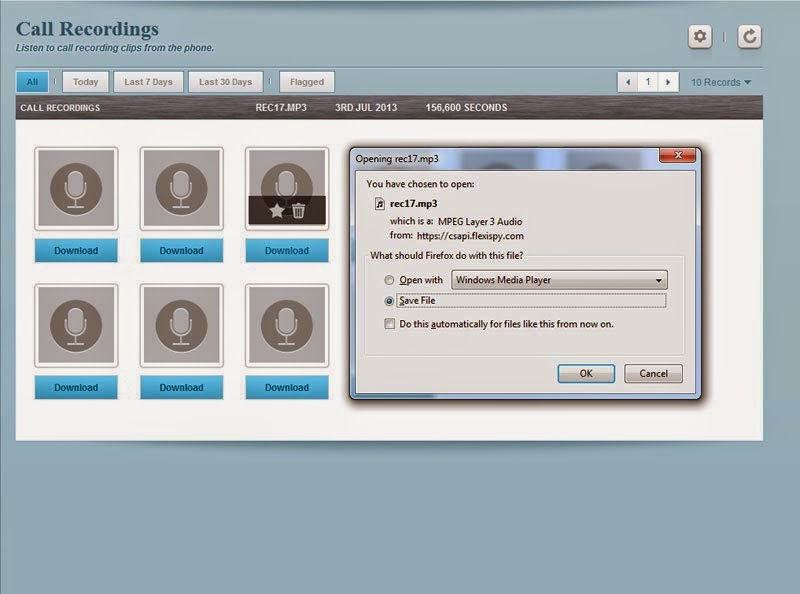Click the rec17.mp3 music file icon
Screen dimensions: 800x594
click(x=379, y=204)
